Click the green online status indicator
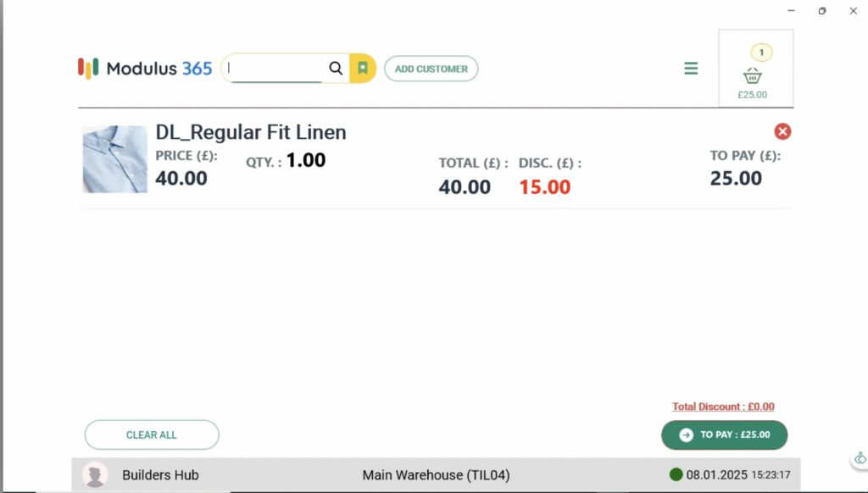The height and width of the screenshot is (493, 868). [x=676, y=475]
